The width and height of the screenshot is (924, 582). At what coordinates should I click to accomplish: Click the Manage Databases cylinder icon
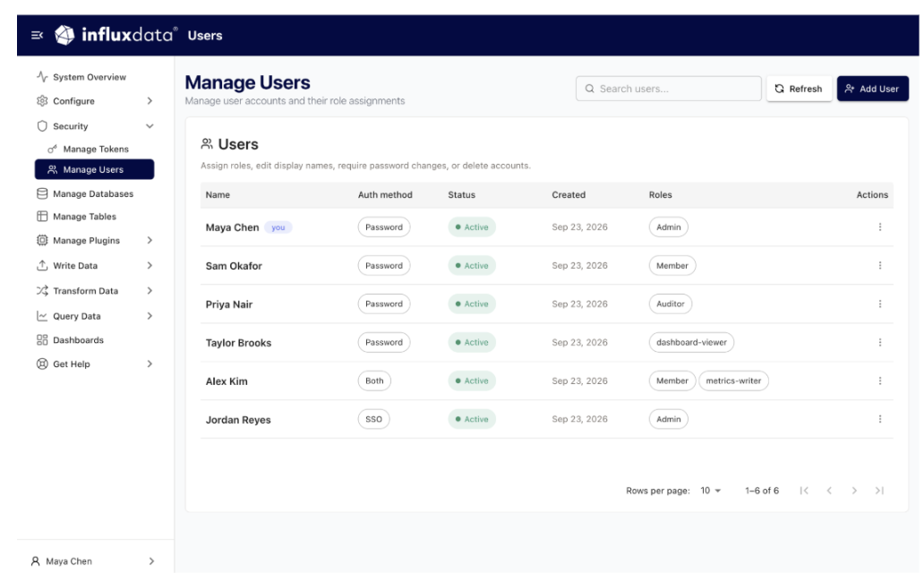click(x=42, y=193)
